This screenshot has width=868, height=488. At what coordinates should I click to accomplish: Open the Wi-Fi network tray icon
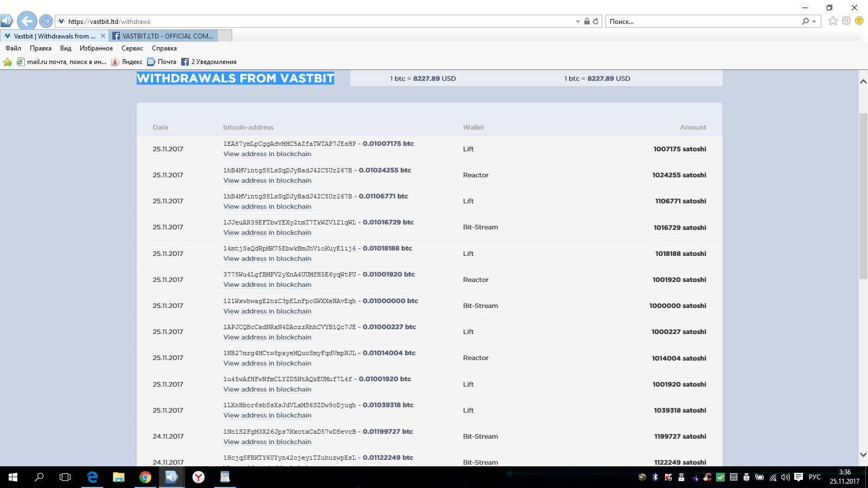(773, 477)
